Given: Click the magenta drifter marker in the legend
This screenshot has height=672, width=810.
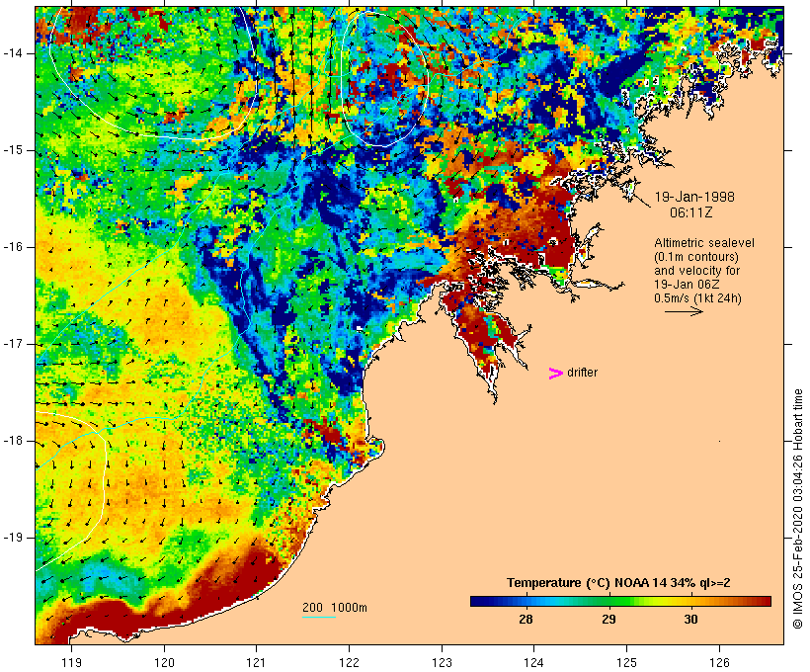Looking at the screenshot, I should tap(556, 374).
